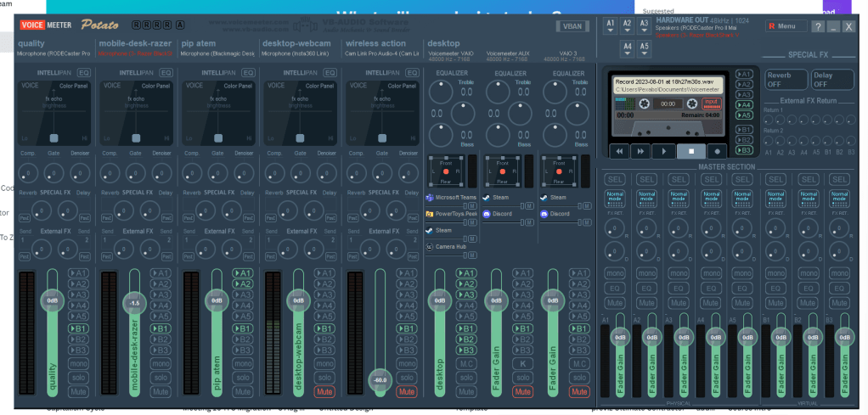Disable A1 routing on pip atem strip
The height and width of the screenshot is (415, 868).
[x=242, y=272]
